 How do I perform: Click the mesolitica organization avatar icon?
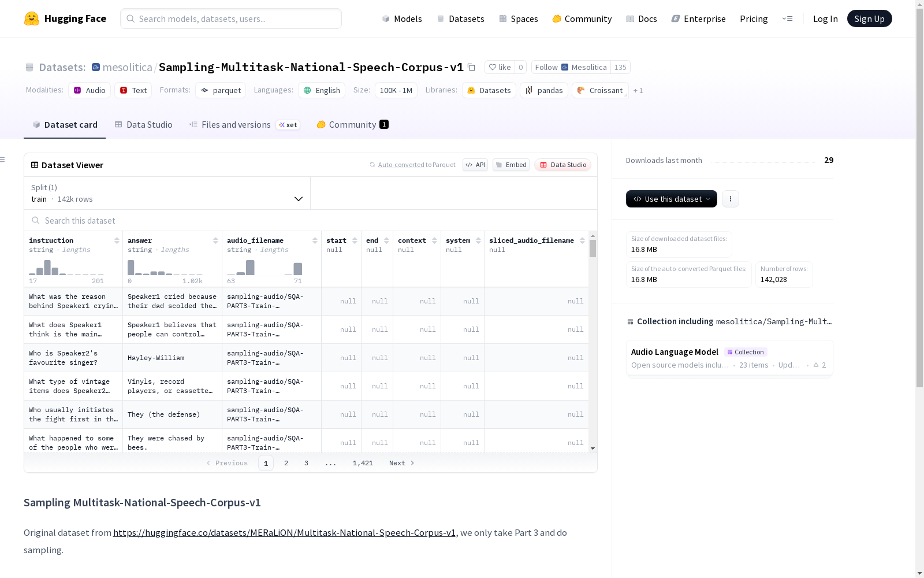(96, 67)
